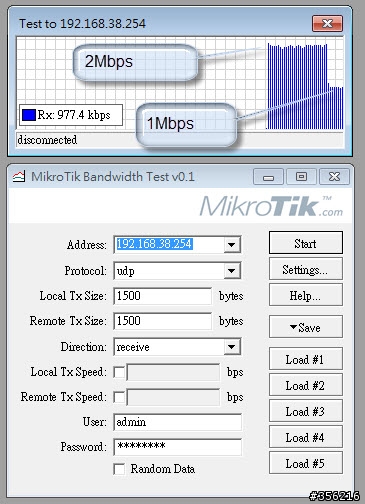Open the Protocol dropdown arrow
Screen dimensions: 365x504
232,271
